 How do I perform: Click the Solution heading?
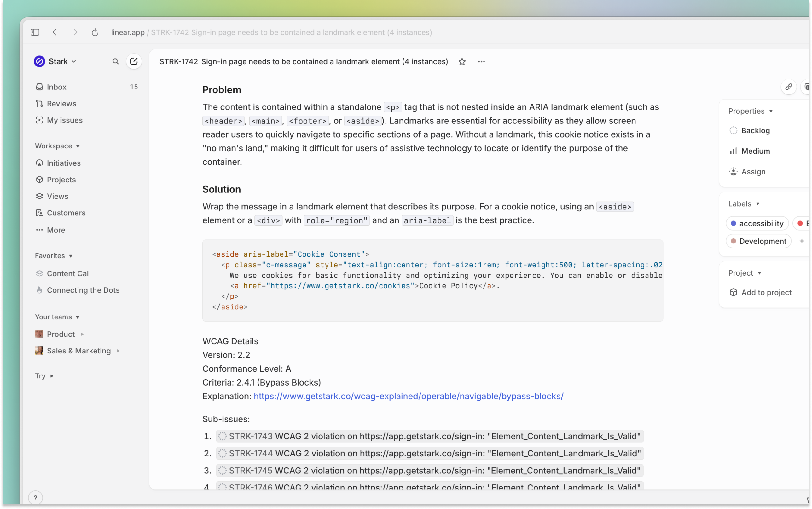[x=222, y=190]
